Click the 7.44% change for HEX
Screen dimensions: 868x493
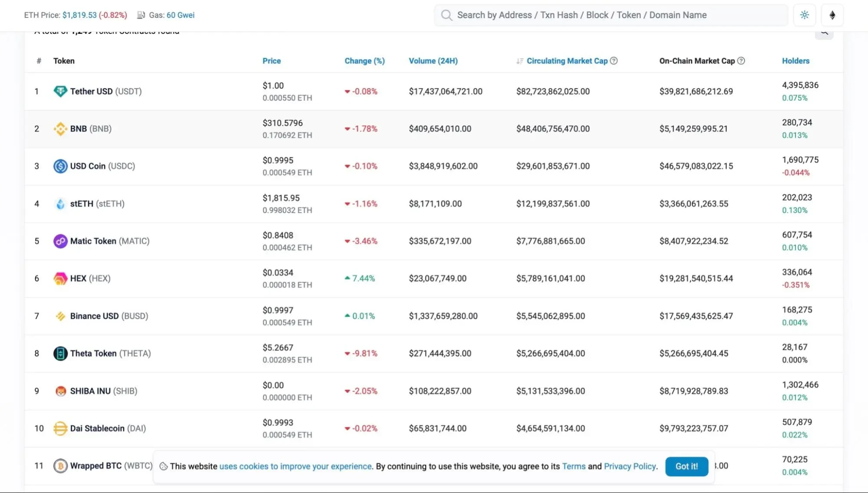363,279
